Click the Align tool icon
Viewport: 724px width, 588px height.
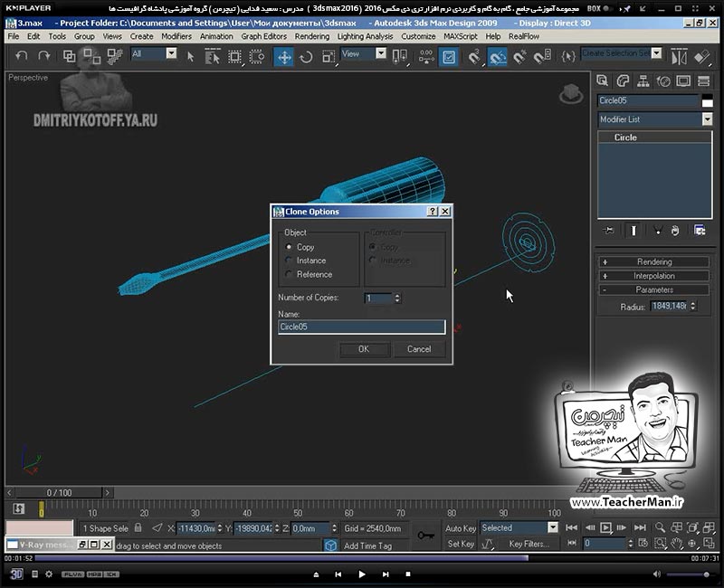tap(702, 57)
